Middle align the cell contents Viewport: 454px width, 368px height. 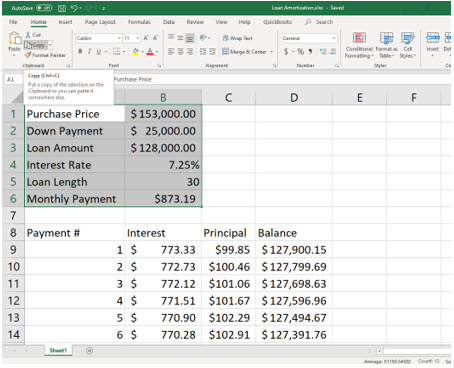(x=180, y=38)
